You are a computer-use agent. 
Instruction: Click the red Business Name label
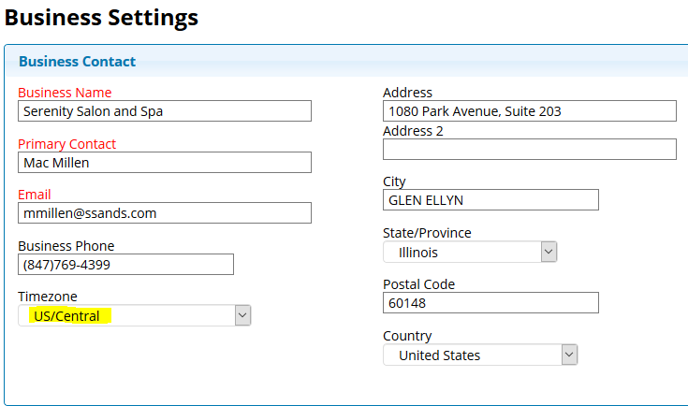[64, 93]
